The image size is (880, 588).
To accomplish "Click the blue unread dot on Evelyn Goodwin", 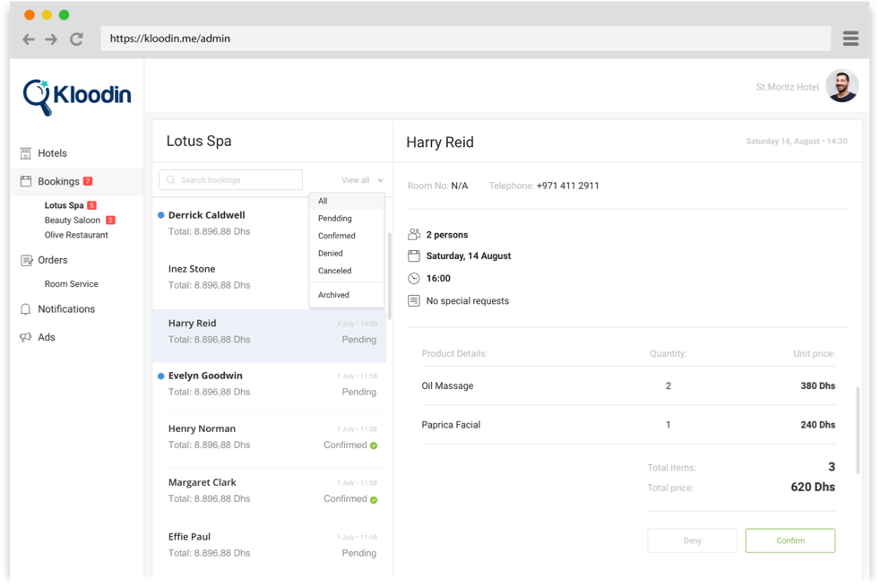I will (x=161, y=376).
